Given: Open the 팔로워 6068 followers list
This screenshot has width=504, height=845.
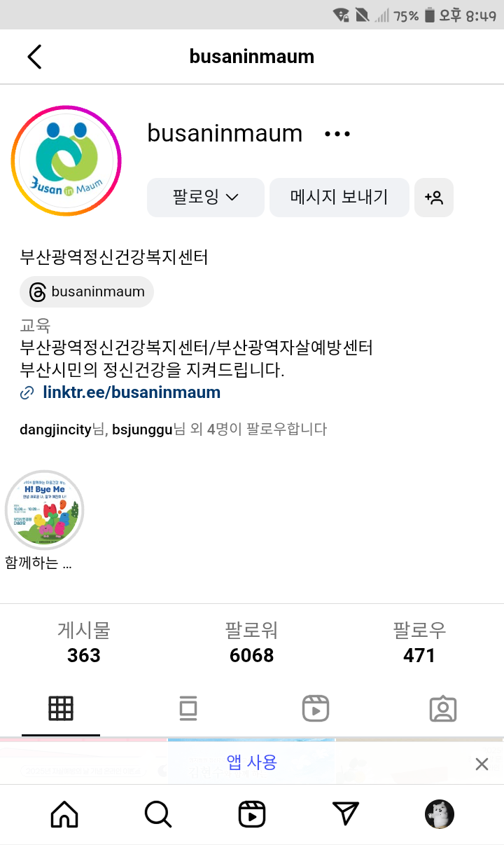Looking at the screenshot, I should (252, 643).
